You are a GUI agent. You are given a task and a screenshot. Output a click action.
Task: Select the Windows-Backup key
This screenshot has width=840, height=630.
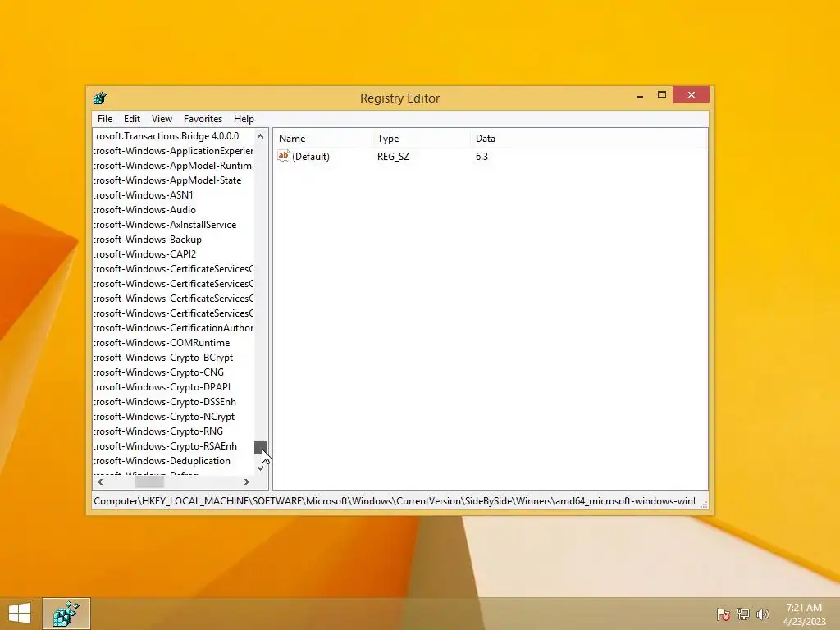pos(148,240)
